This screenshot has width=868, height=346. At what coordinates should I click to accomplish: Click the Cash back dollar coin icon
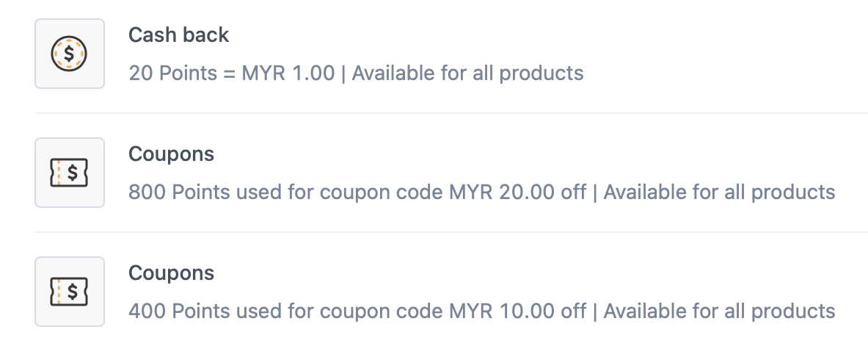(x=70, y=54)
